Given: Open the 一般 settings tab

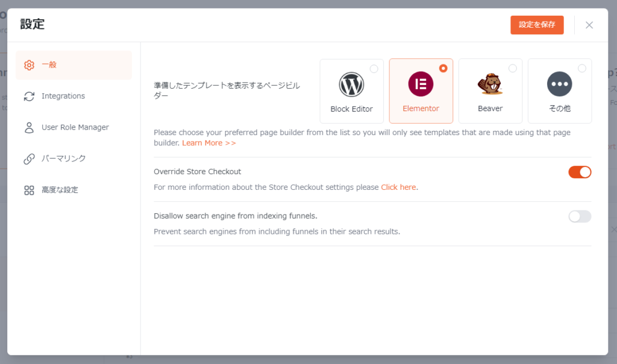Looking at the screenshot, I should click(x=74, y=65).
